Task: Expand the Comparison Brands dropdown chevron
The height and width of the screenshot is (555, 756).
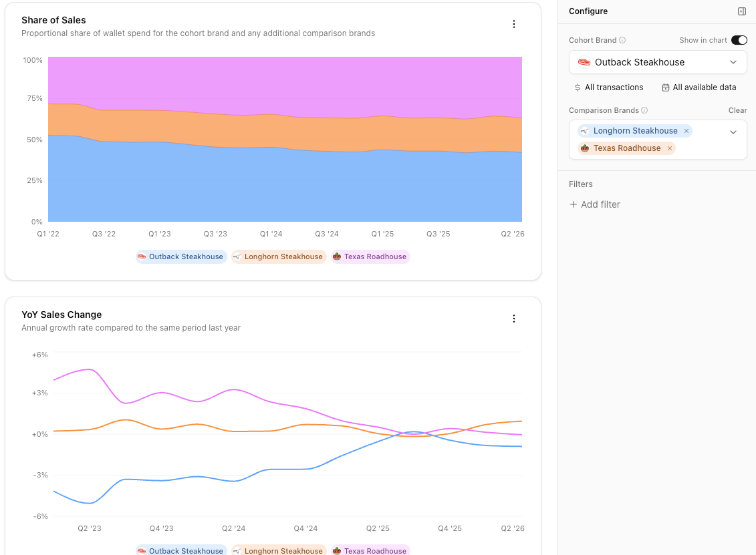Action: point(733,132)
